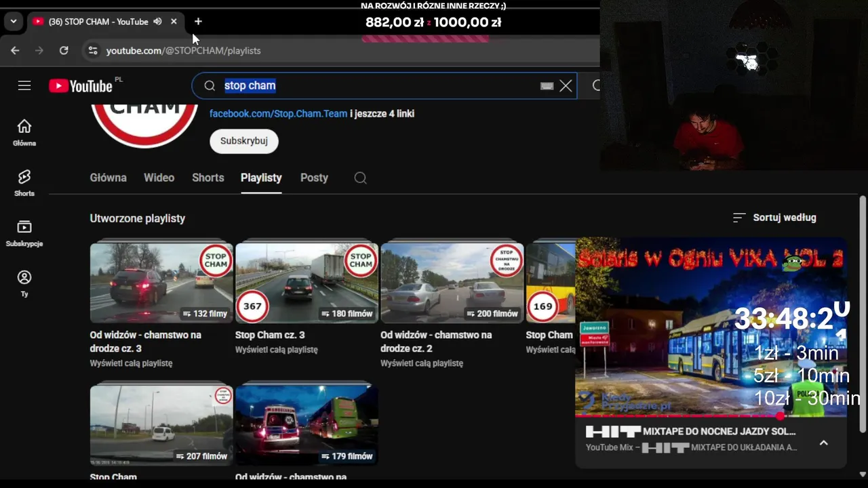The height and width of the screenshot is (488, 868).
Task: Search within channel magnifier icon
Action: point(361,178)
